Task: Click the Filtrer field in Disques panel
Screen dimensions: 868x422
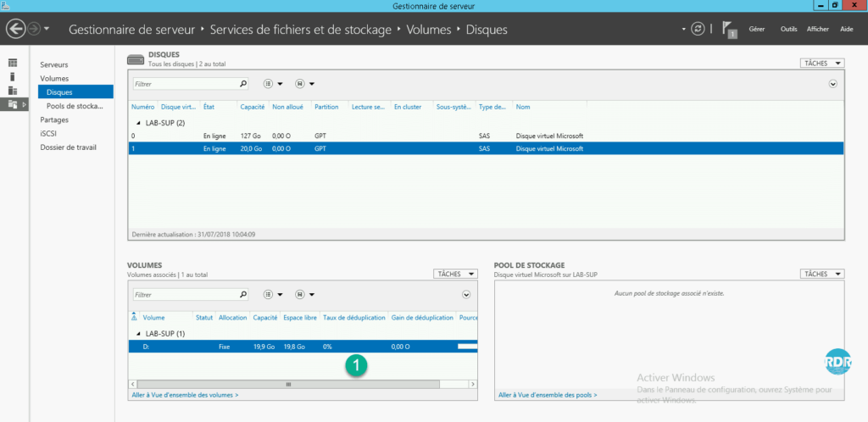Action: pos(186,84)
